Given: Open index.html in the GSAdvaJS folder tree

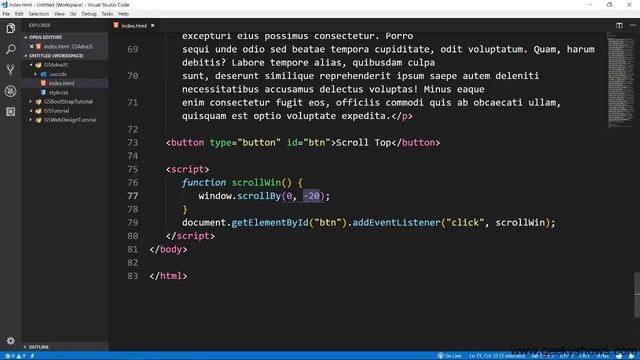Looking at the screenshot, I should [x=61, y=83].
